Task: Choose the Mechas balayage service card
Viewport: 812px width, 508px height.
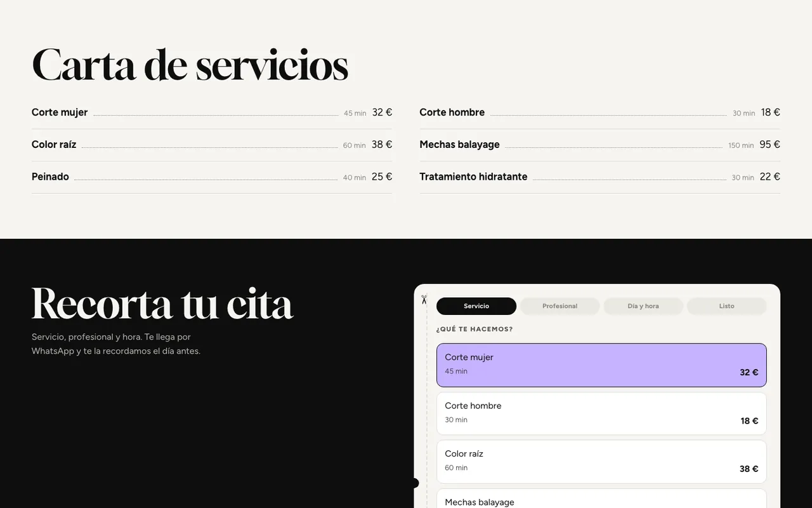Action: [601, 498]
